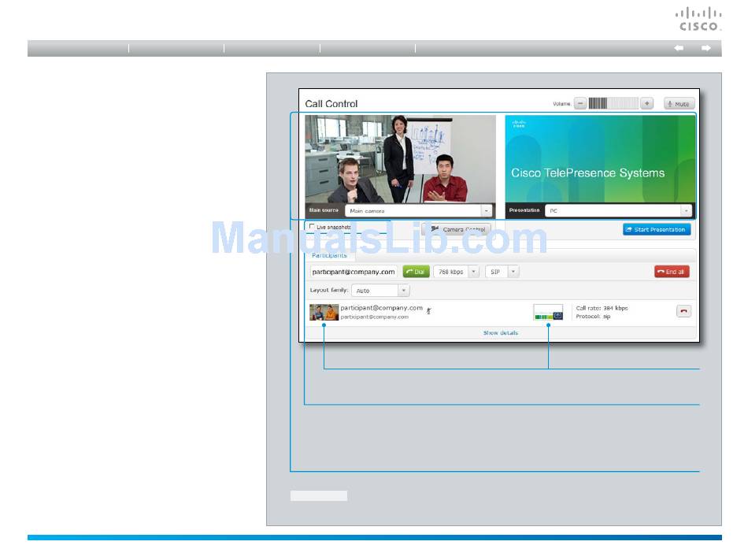The height and width of the screenshot is (560, 748).
Task: Open the Main source dropdown
Action: [x=418, y=210]
